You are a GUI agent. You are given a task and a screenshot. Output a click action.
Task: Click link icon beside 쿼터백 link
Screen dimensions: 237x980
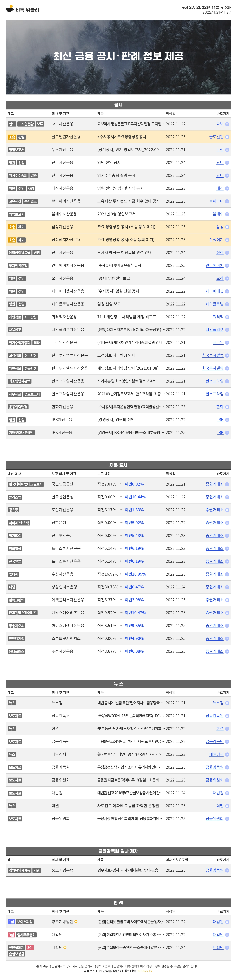(227, 317)
